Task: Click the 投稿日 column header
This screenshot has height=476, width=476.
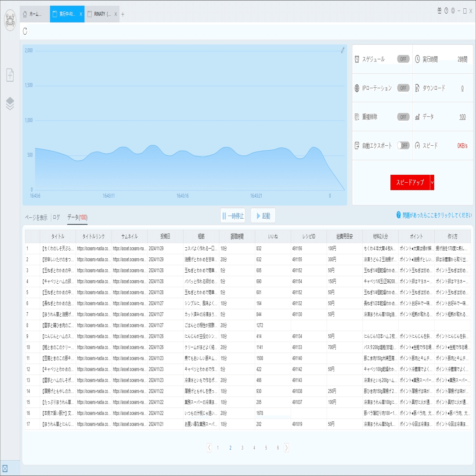Action: point(166,237)
